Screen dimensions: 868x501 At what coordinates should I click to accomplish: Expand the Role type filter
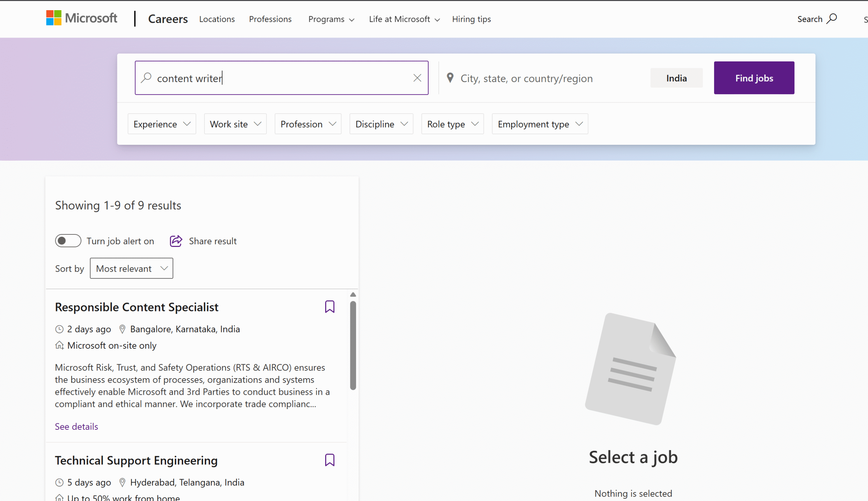pos(452,124)
